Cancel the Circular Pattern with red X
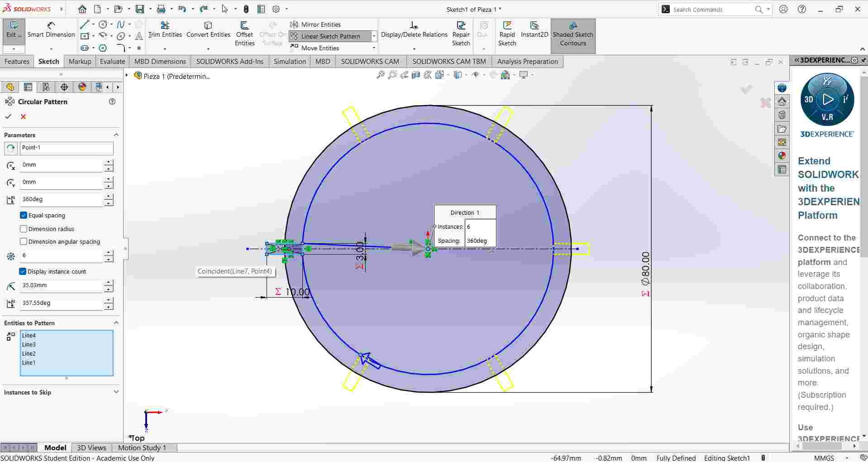Screen dimensions: 868x462 pyautogui.click(x=23, y=116)
